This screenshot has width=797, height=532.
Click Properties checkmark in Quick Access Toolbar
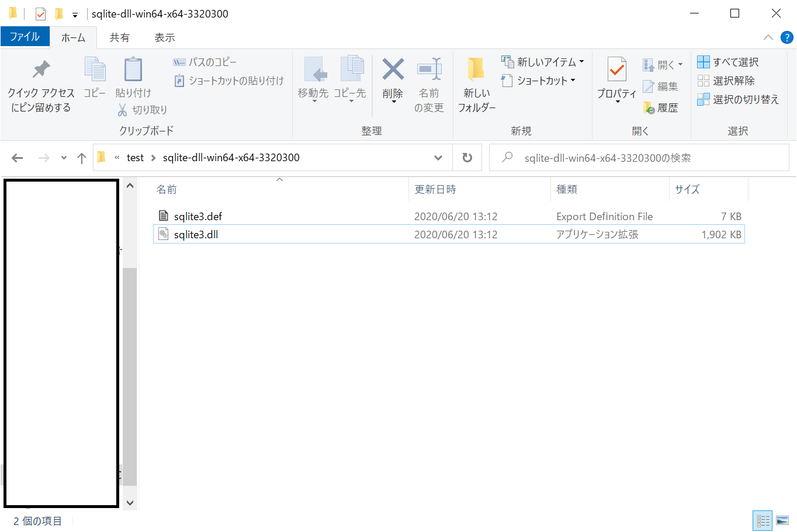tap(40, 13)
